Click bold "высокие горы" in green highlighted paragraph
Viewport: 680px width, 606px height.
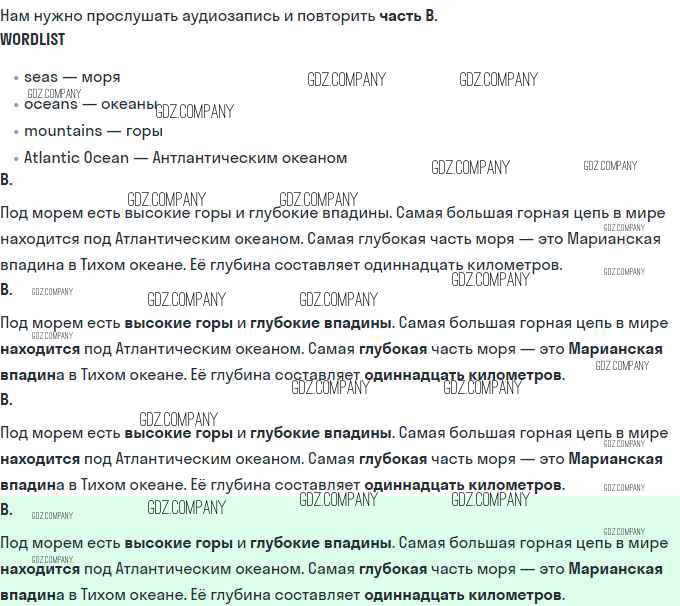coord(178,543)
